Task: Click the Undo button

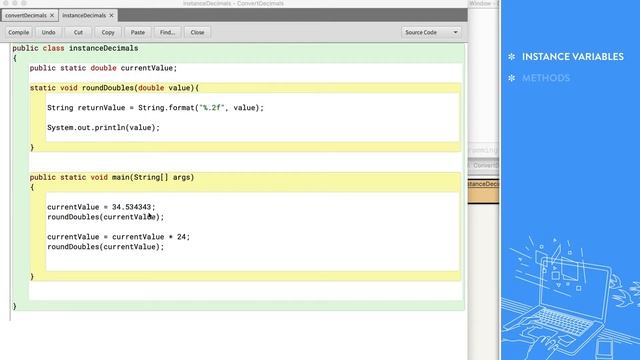Action: tap(48, 32)
